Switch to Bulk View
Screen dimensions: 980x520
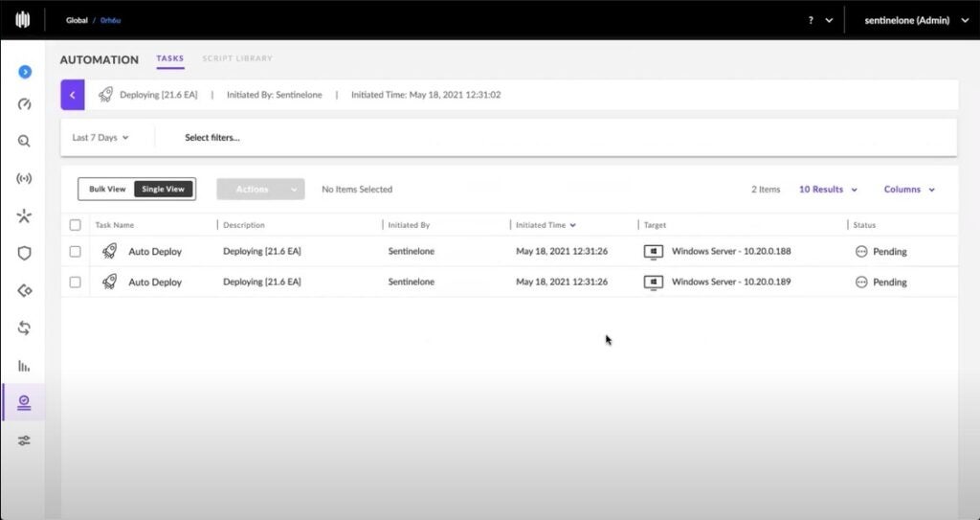click(x=107, y=190)
